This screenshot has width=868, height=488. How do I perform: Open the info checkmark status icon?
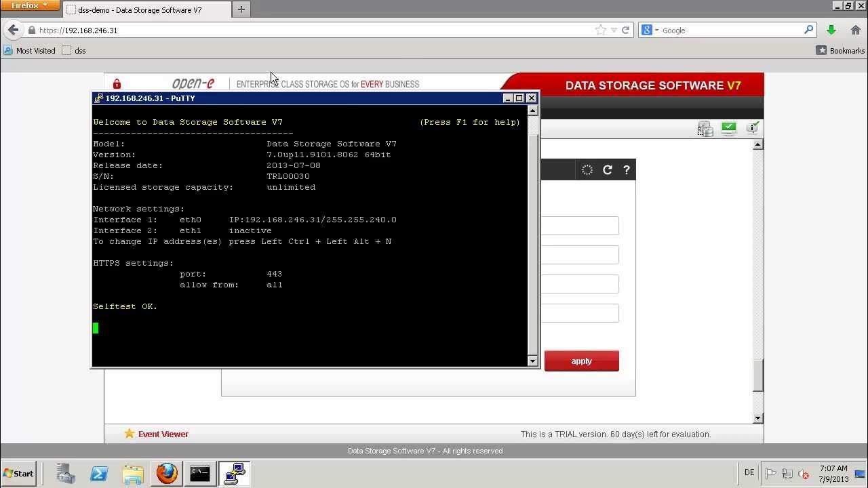click(x=752, y=127)
